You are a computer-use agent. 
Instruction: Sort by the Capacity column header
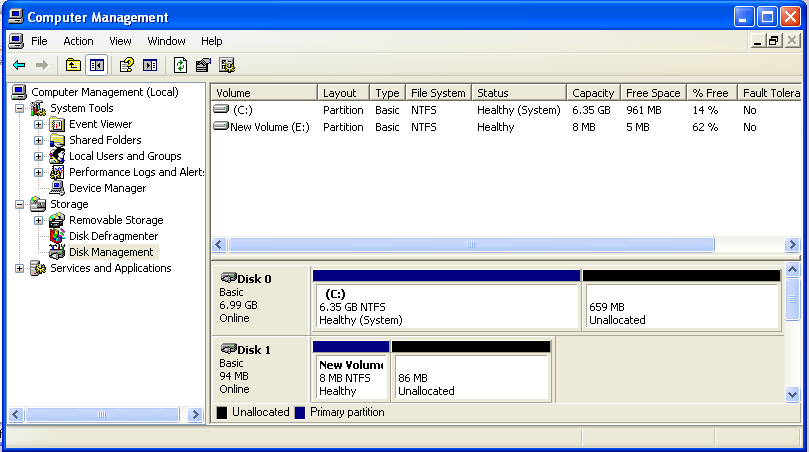593,93
